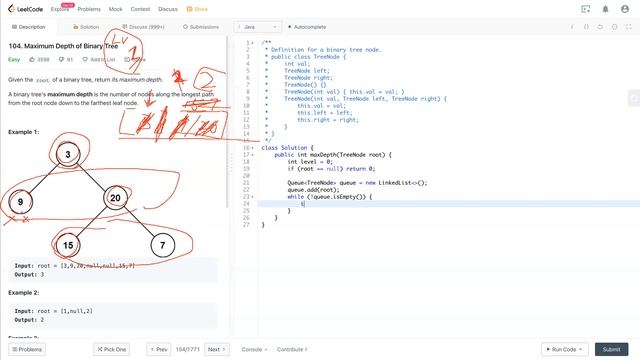The height and width of the screenshot is (360, 640).
Task: Collapse class Solution fold at line 16
Action: point(252,148)
